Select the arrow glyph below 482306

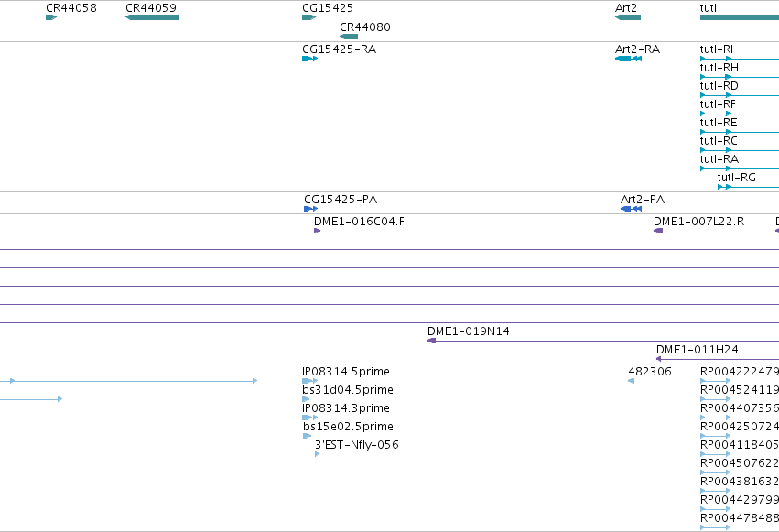click(x=631, y=381)
